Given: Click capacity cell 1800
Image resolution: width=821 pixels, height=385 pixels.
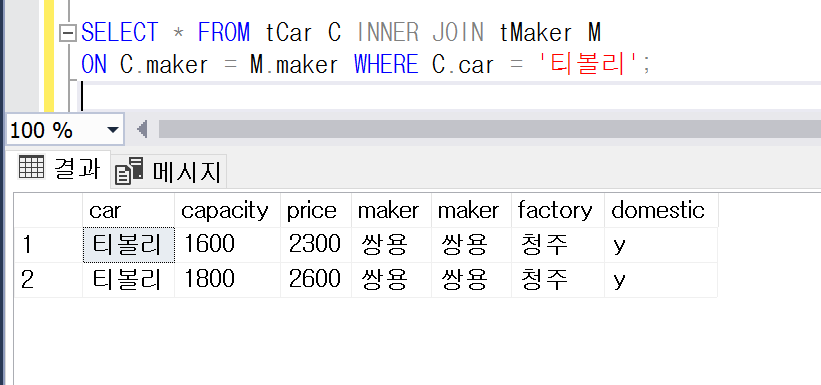Looking at the screenshot, I should coord(227,280).
